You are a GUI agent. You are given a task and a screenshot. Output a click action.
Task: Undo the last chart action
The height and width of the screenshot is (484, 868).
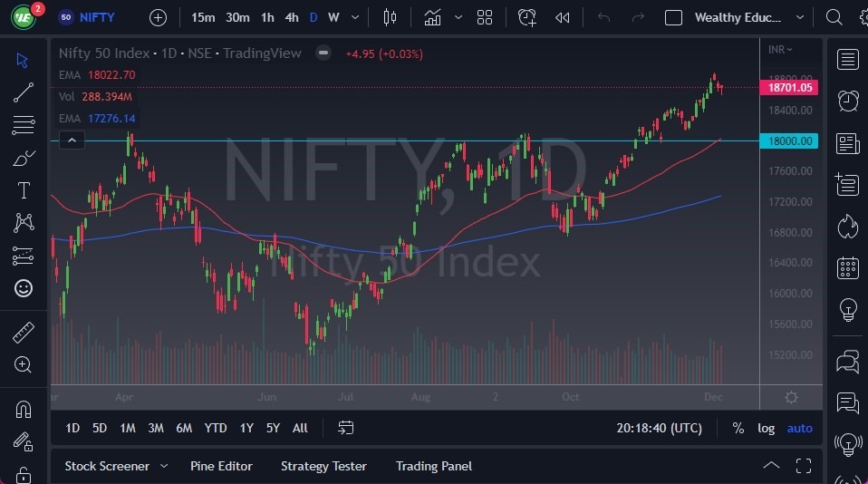[x=603, y=18]
